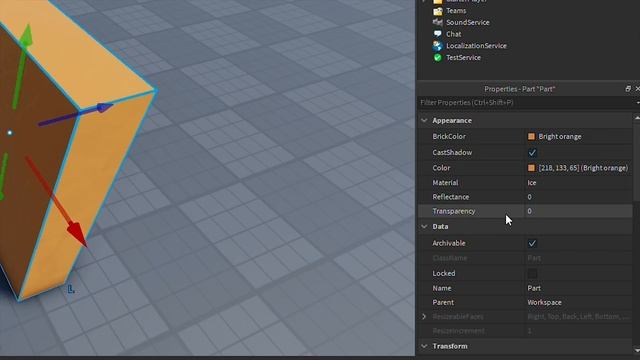Click the [218, 133, 65] color value
The height and width of the screenshot is (360, 640).
click(583, 168)
